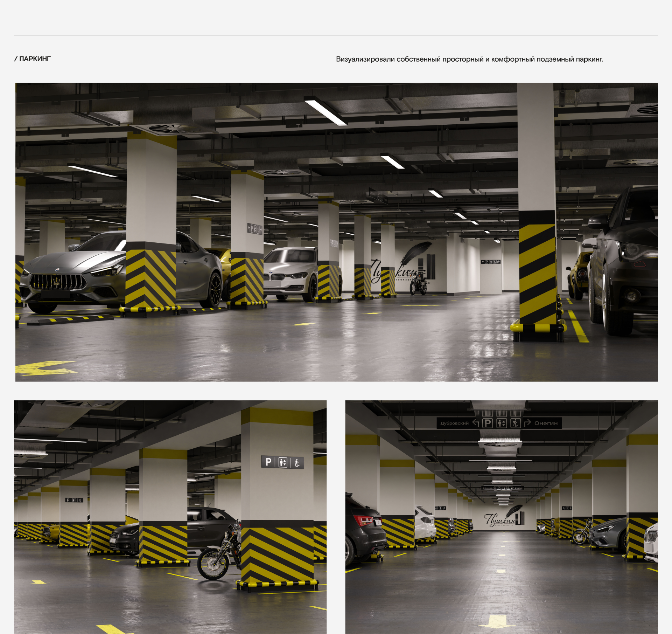The height and width of the screenshot is (634, 672).
Task: Click the P icon on overhead ceiling sign
Action: [488, 423]
